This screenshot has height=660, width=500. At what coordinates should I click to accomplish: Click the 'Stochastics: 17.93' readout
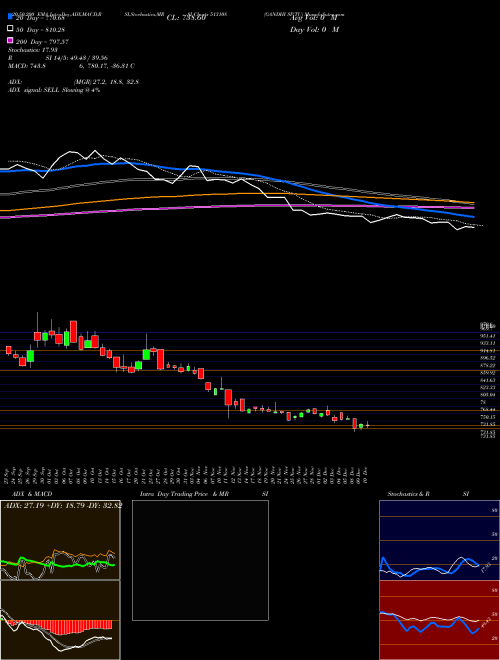point(33,50)
